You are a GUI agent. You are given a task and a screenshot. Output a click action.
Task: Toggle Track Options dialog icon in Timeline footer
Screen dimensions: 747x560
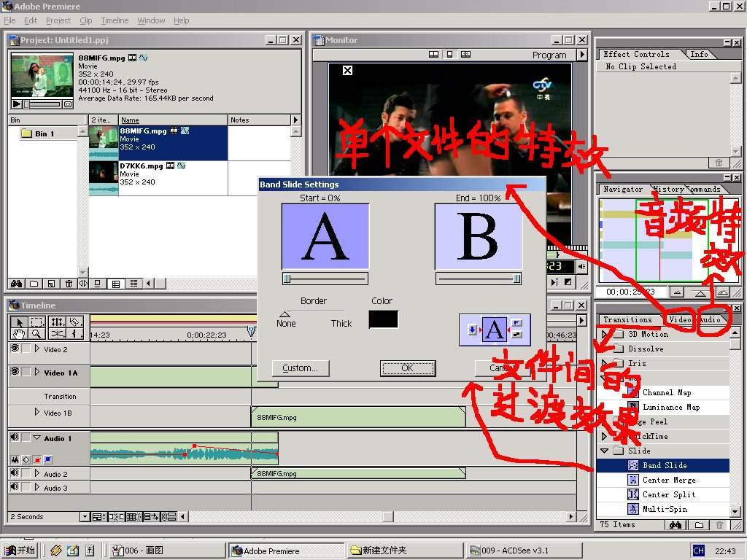pyautogui.click(x=98, y=517)
